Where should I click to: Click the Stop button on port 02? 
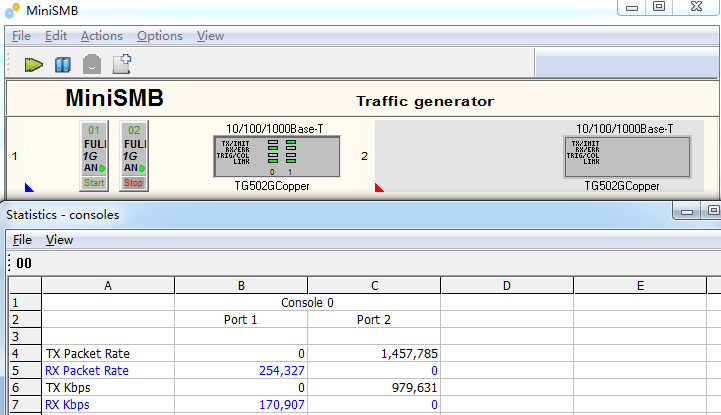[133, 183]
